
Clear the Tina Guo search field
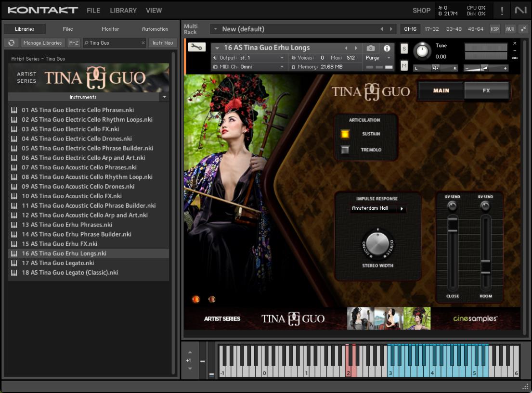coord(143,43)
